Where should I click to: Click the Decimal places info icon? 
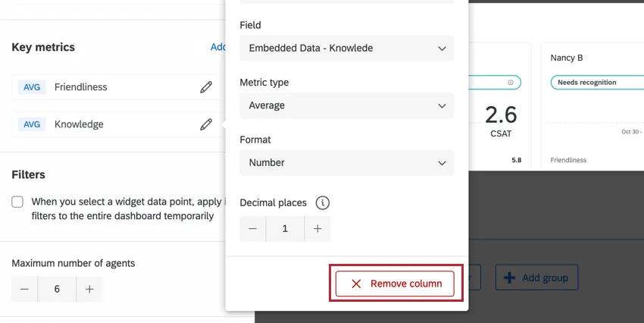tap(323, 202)
